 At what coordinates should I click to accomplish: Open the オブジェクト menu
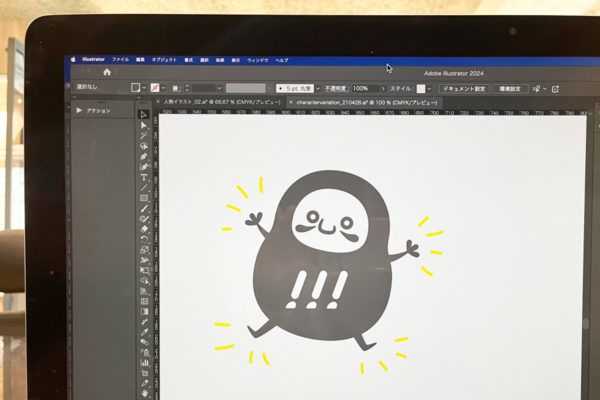point(164,60)
